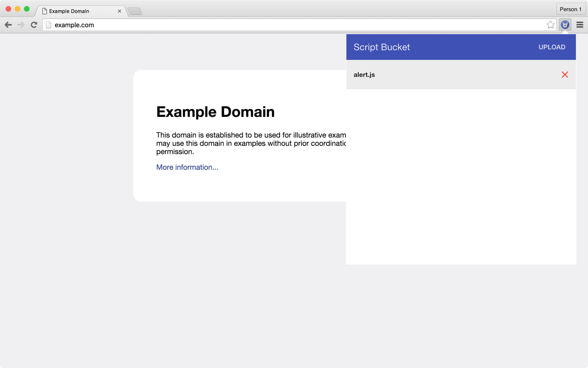Close the Example Domain tab
Screen dimensions: 588x368
[x=119, y=11]
